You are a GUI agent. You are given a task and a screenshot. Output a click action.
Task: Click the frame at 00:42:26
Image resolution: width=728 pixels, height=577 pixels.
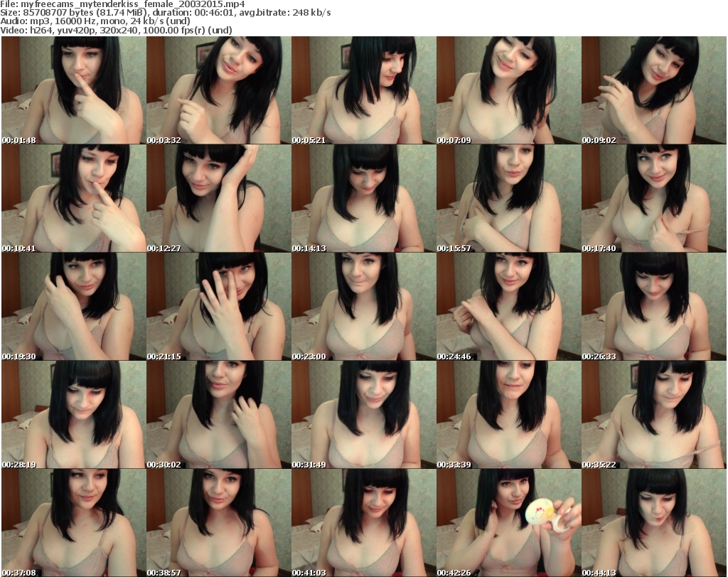click(509, 523)
